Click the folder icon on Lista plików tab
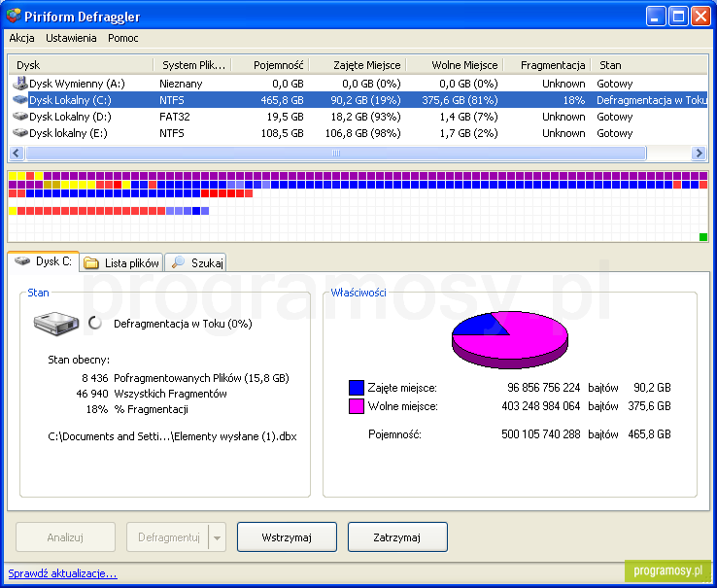The image size is (717, 588). click(x=91, y=262)
